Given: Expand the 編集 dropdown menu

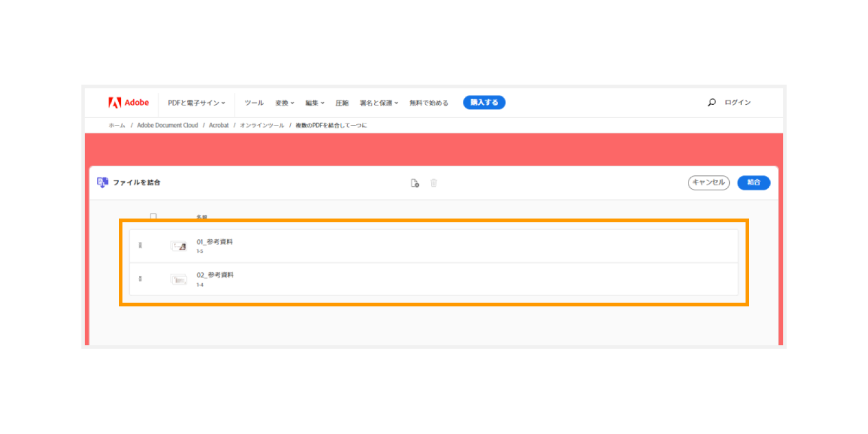Looking at the screenshot, I should pos(315,103).
